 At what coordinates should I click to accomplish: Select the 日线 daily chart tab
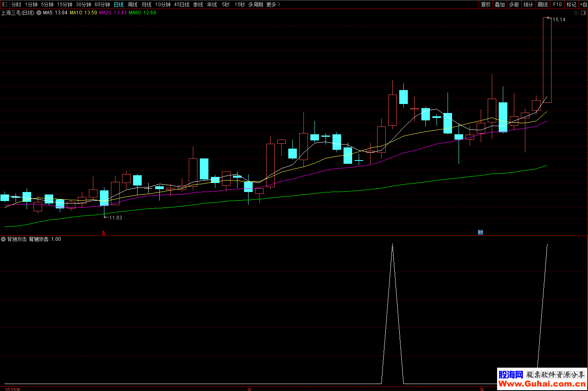coord(119,5)
